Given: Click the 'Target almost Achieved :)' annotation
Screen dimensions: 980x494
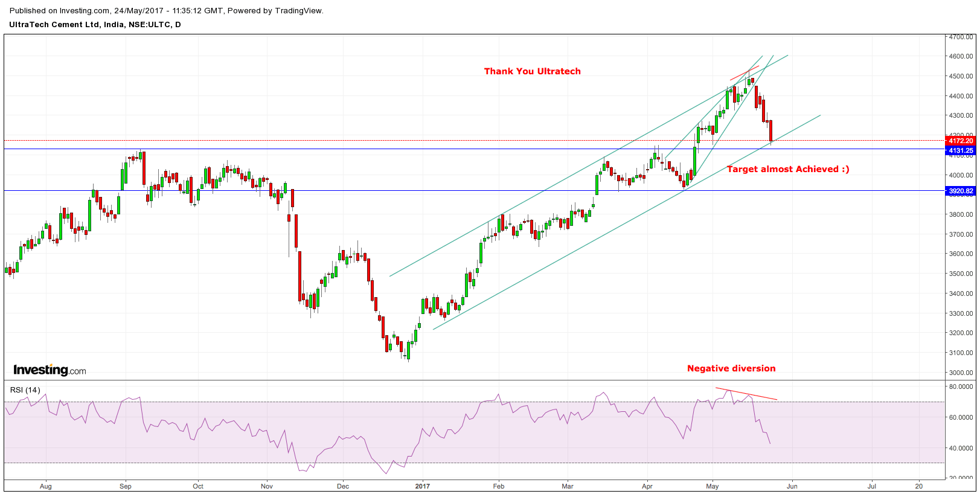Looking at the screenshot, I should pyautogui.click(x=788, y=169).
